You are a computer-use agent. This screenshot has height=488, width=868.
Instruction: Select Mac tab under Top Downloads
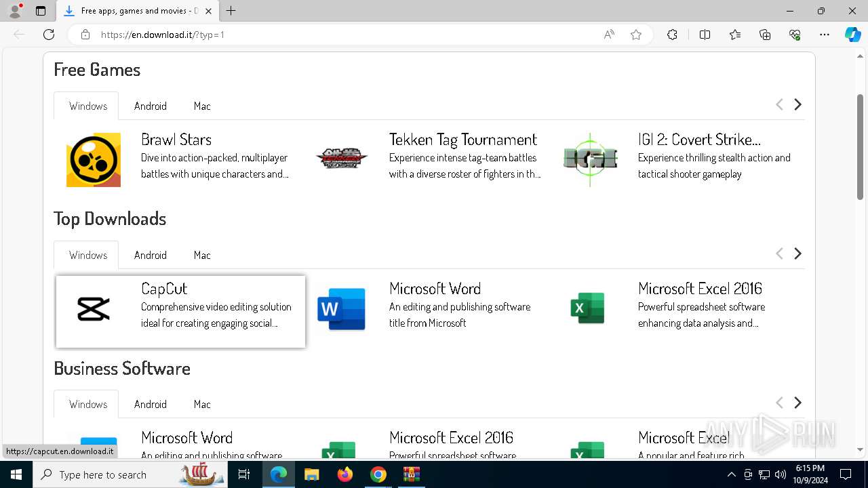(x=202, y=255)
